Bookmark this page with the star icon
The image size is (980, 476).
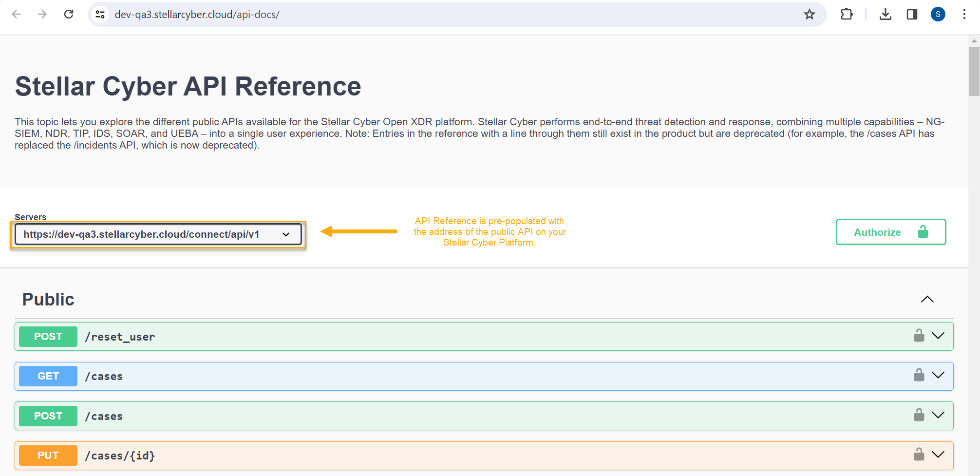coord(809,15)
